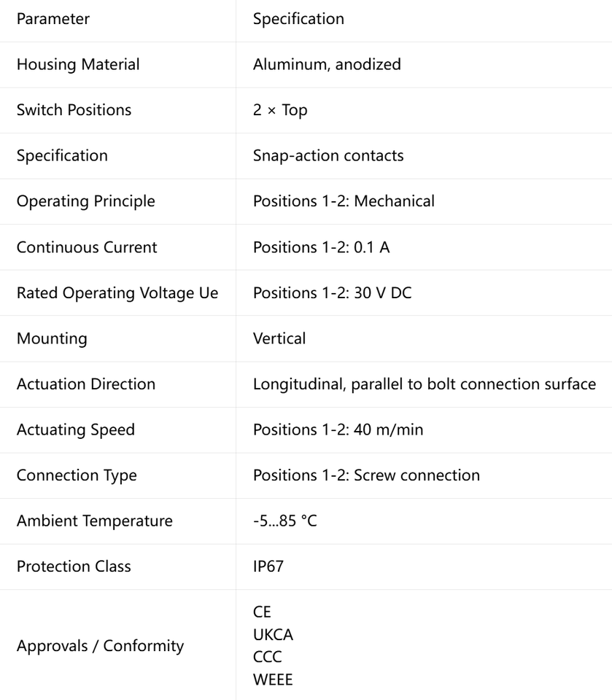612x700 pixels.
Task: Select the Operating Principle label
Action: pyautogui.click(x=86, y=201)
